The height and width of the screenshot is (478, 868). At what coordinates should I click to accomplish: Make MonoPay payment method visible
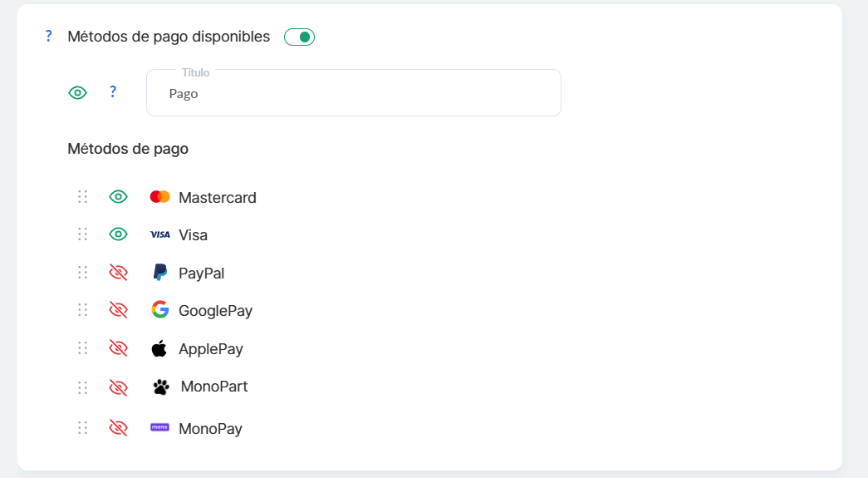(118, 428)
